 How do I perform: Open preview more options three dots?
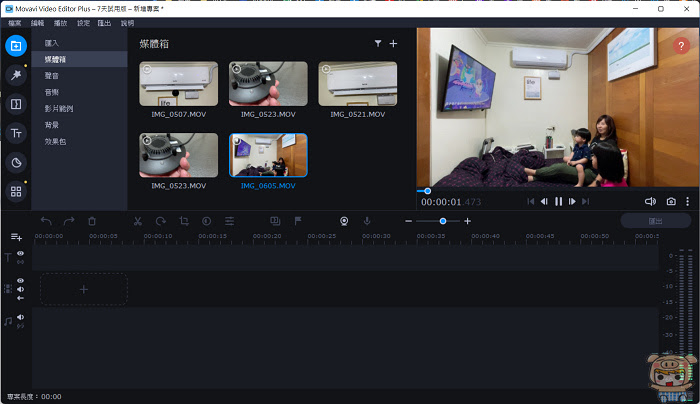(688, 202)
